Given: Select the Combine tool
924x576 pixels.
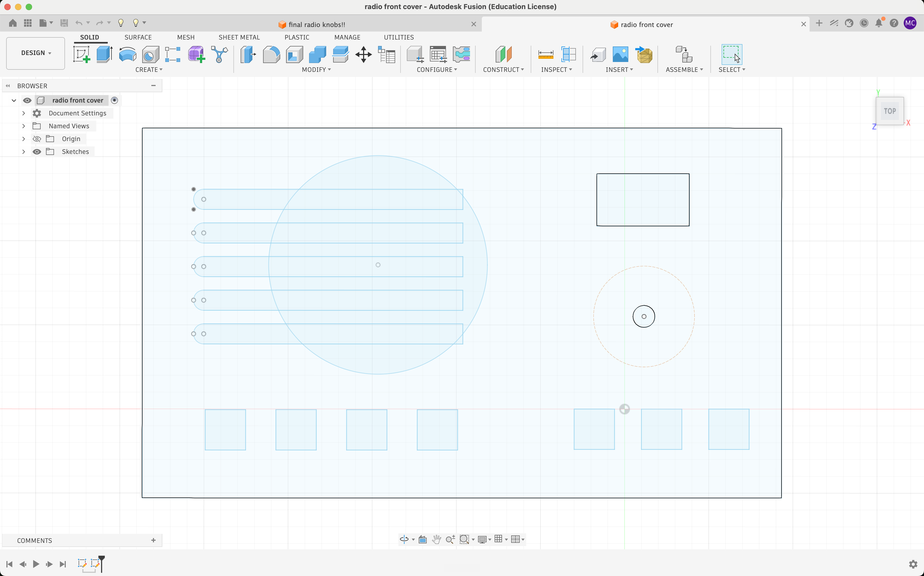Looking at the screenshot, I should pos(317,55).
